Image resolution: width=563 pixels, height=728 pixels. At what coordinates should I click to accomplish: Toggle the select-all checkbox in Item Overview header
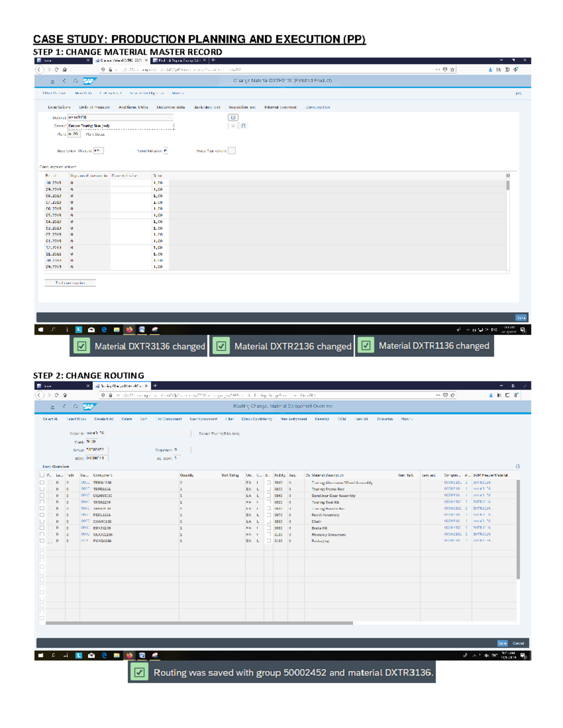[41, 474]
